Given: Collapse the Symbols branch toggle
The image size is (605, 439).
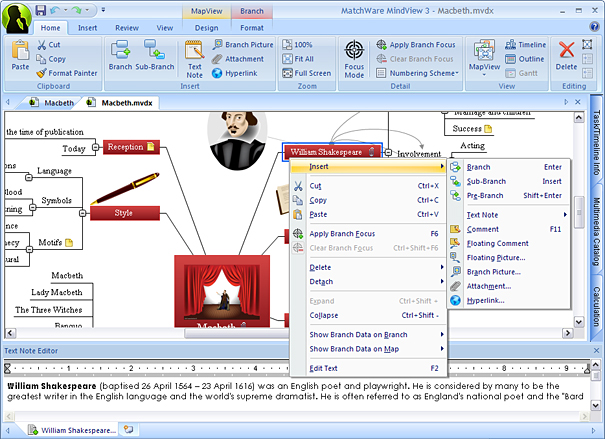Looking at the screenshot, I should pyautogui.click(x=33, y=208).
